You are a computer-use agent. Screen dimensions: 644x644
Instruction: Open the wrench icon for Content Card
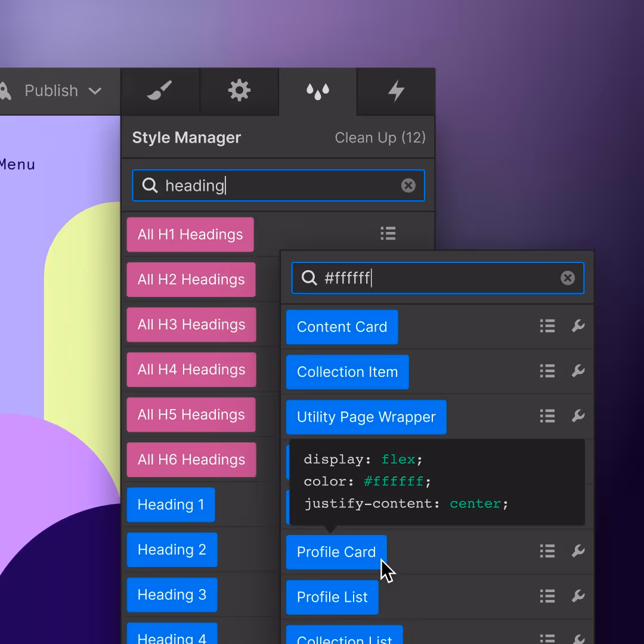click(x=578, y=326)
